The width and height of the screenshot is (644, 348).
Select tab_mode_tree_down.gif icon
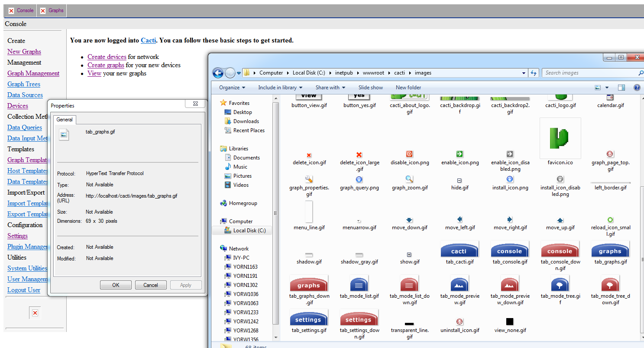tap(610, 284)
